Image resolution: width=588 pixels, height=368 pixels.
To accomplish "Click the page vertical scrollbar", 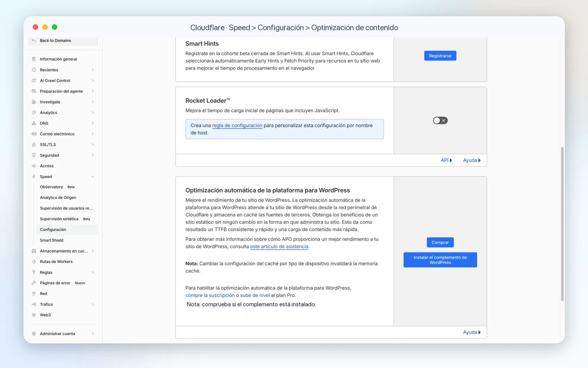I will (x=562, y=224).
